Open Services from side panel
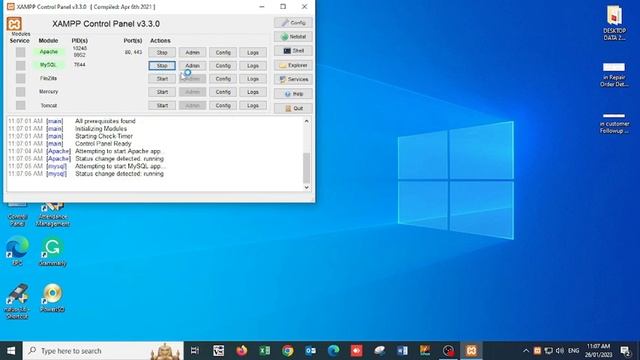The height and width of the screenshot is (360, 640). pos(293,79)
